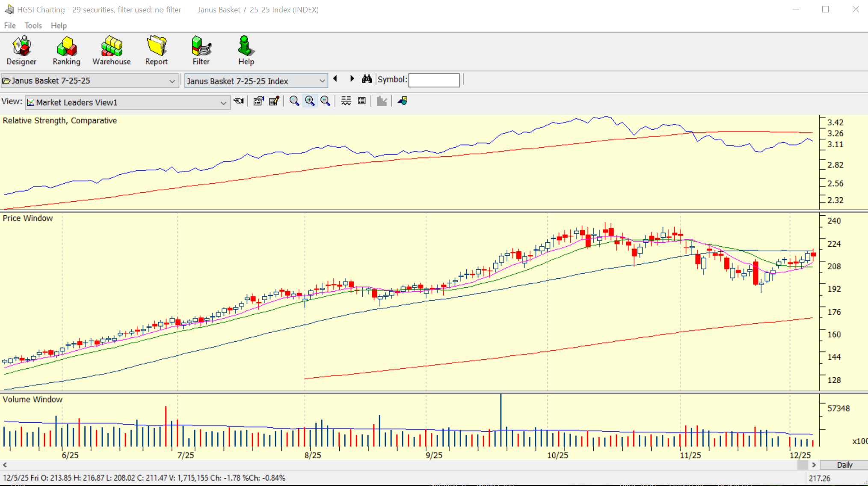Expand the Market Leaders View1 dropdown

(223, 103)
